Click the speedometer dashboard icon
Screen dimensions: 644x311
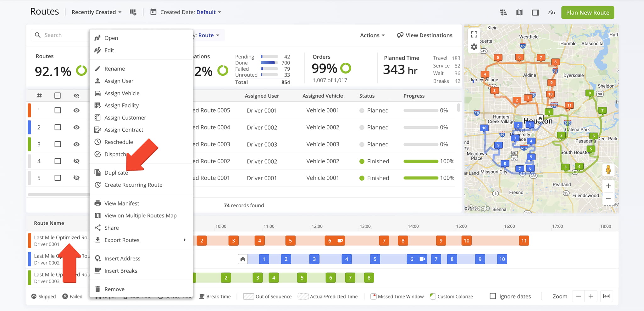(552, 13)
